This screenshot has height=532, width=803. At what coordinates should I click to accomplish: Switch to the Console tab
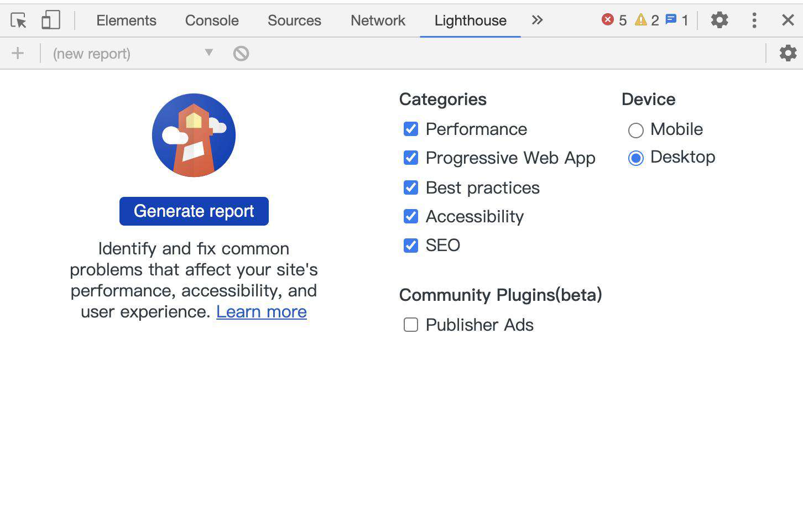[x=212, y=20]
